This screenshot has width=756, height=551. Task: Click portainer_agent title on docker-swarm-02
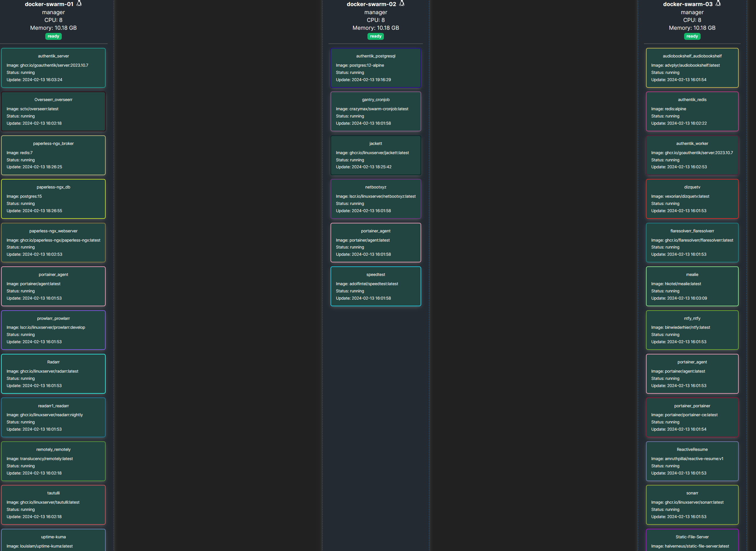click(x=376, y=231)
